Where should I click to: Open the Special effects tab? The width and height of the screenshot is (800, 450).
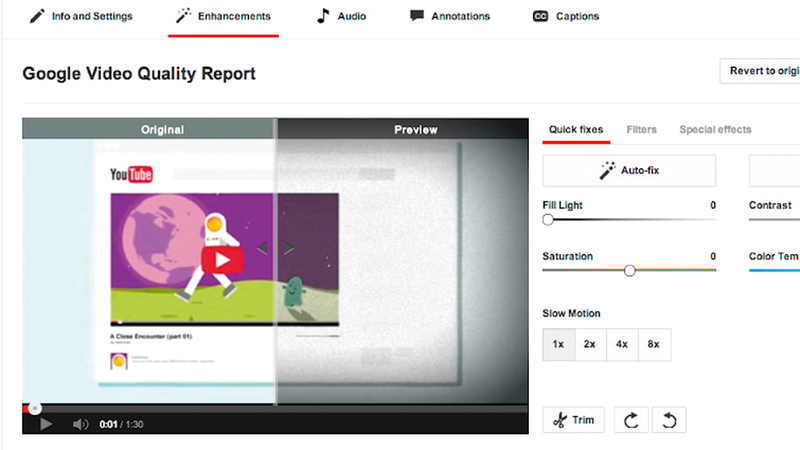715,130
